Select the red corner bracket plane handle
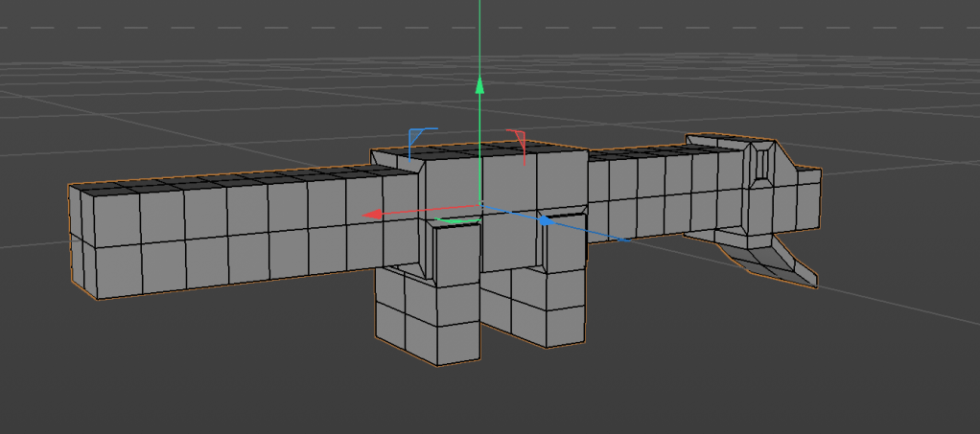This screenshot has height=434, width=980. coord(517,136)
